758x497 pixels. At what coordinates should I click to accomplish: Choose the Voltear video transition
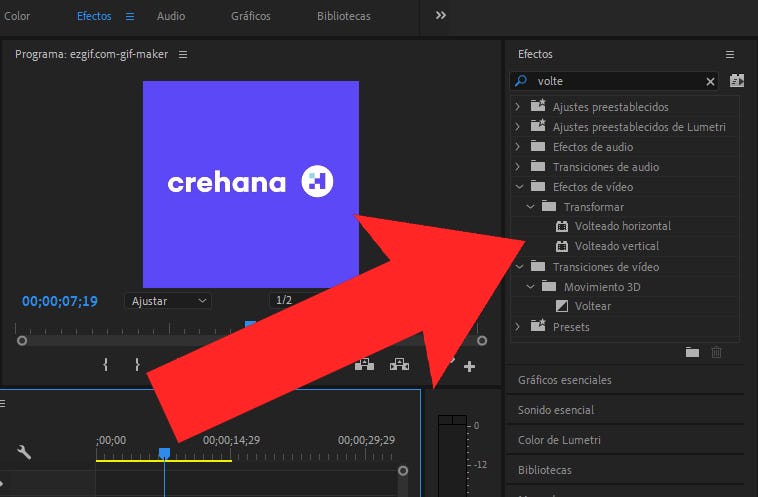[593, 306]
